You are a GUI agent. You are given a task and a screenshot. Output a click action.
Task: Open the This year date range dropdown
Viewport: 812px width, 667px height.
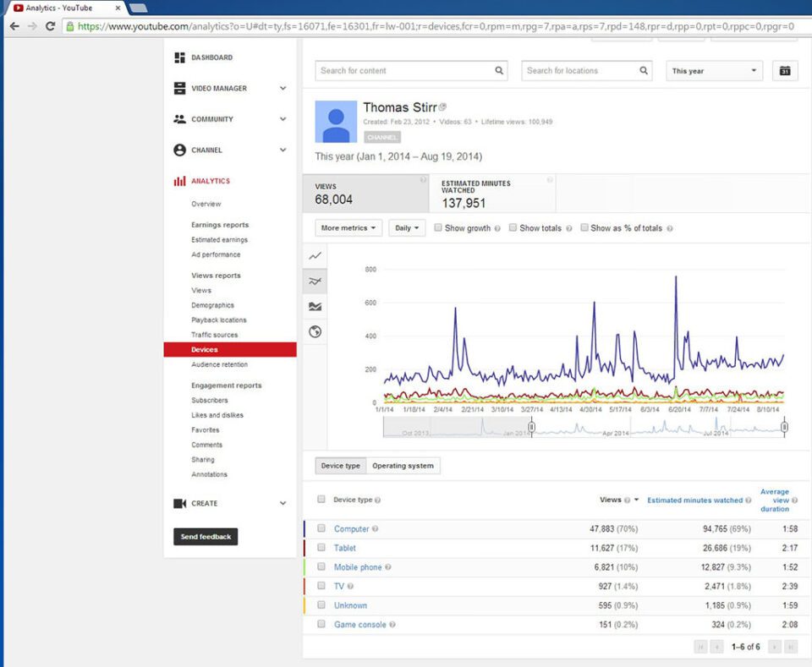714,71
